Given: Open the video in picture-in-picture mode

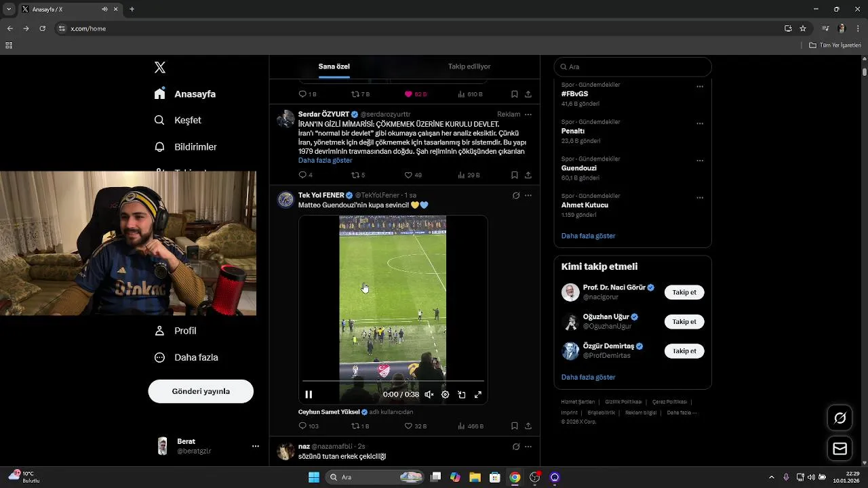Looking at the screenshot, I should coord(462,394).
